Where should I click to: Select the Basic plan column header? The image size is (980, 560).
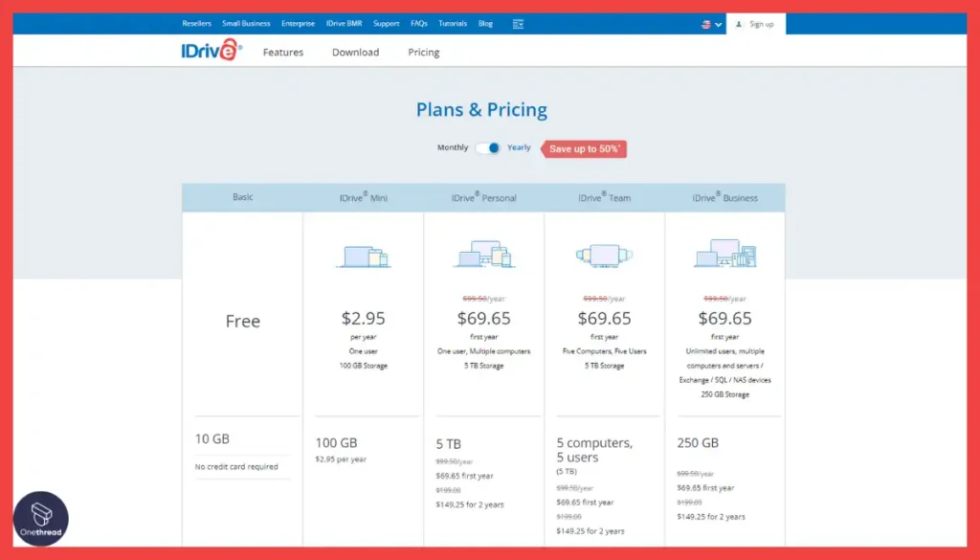point(242,197)
